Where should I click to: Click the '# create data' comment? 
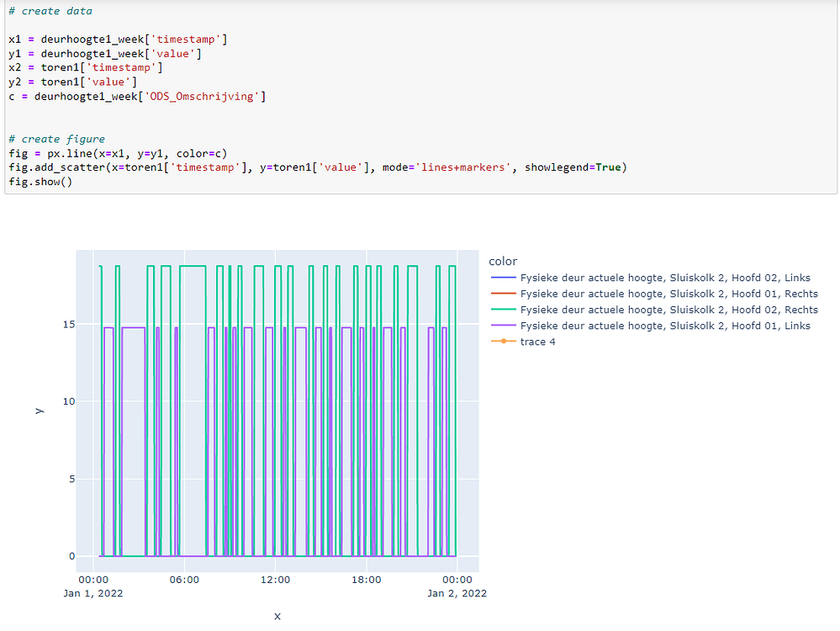point(50,11)
